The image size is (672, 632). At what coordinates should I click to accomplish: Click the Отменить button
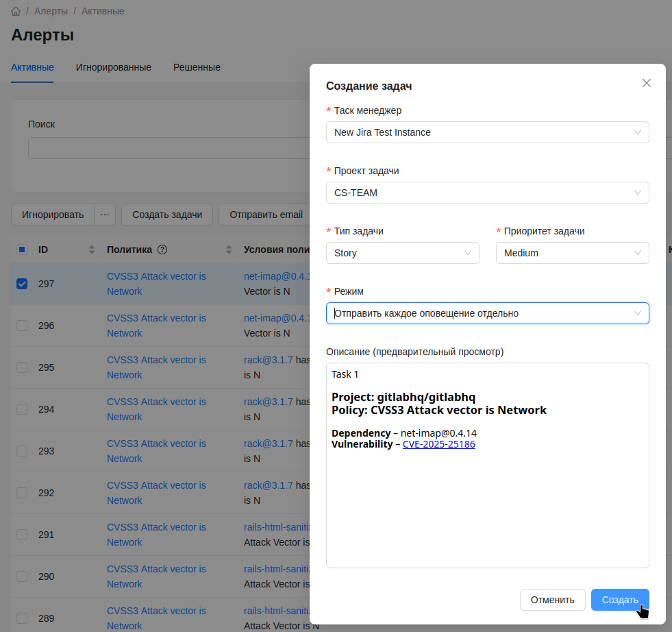tap(552, 600)
